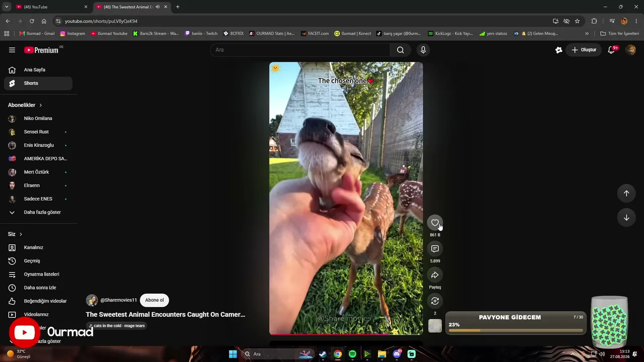Open the tab search dropdown
The height and width of the screenshot is (362, 644).
coord(7,7)
